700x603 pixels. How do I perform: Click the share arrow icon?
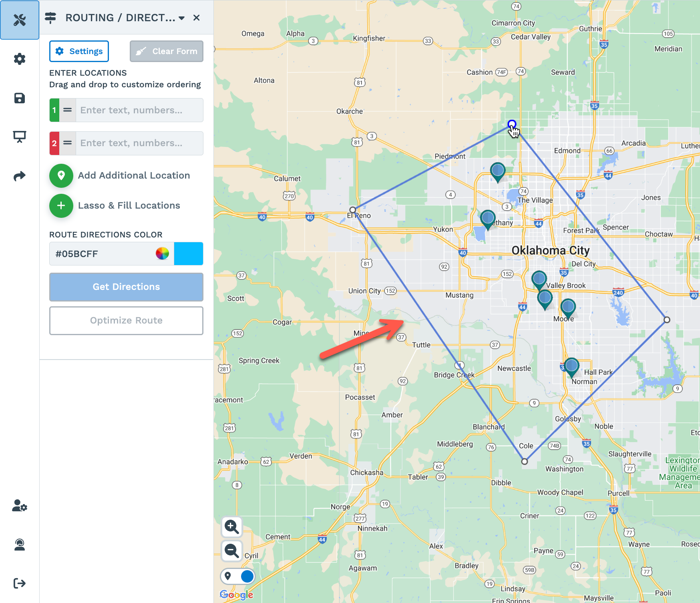point(20,176)
